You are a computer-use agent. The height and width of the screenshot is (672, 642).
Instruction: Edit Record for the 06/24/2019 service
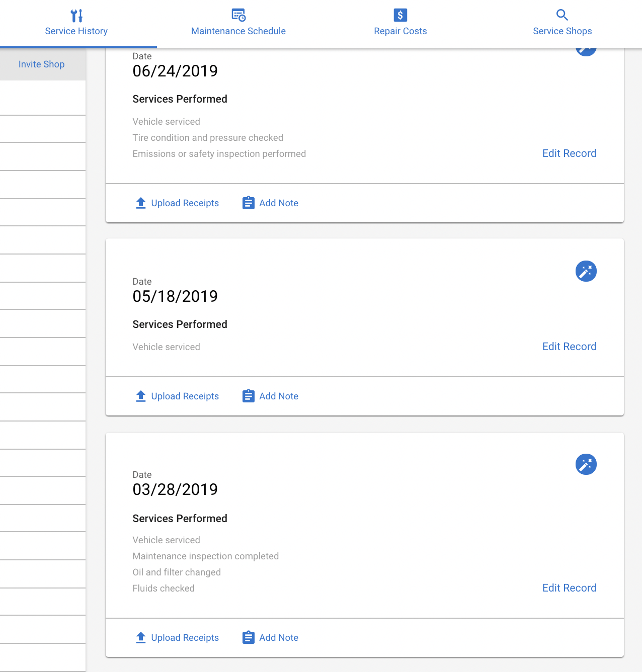tap(569, 153)
